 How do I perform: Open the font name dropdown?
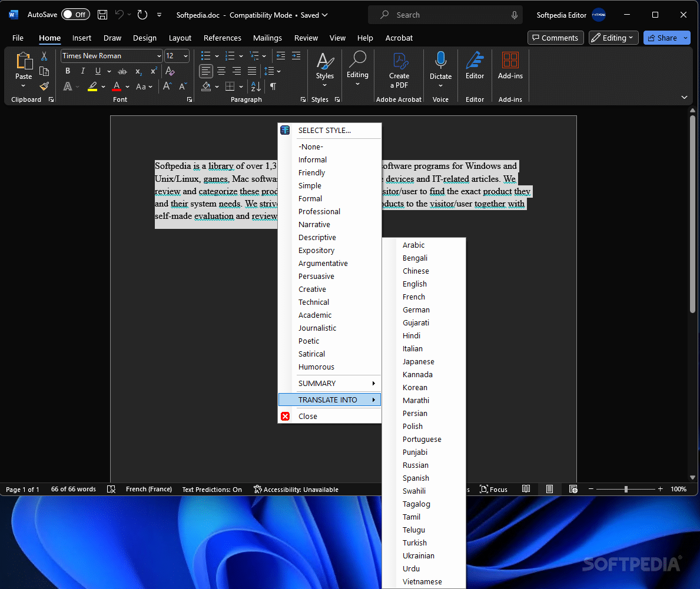[x=159, y=56]
